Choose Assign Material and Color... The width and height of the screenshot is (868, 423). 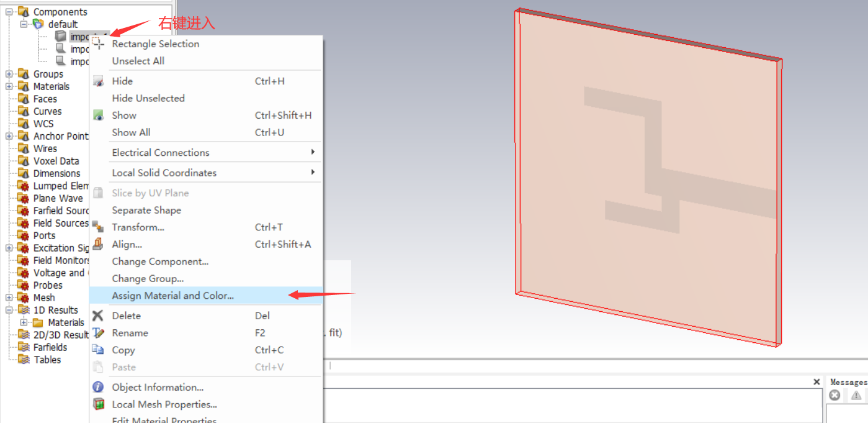tap(205, 296)
